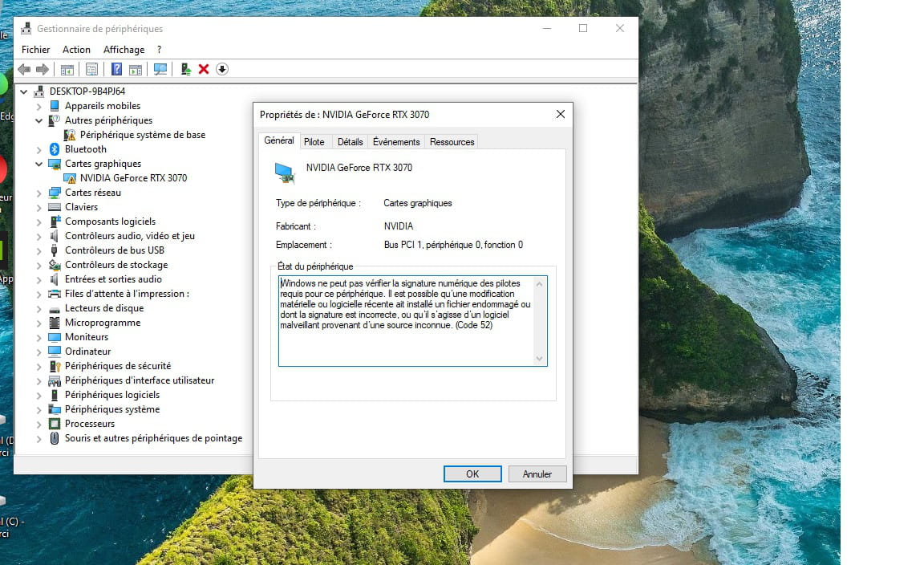This screenshot has width=924, height=565.
Task: Click the show/hide console tree icon
Action: [67, 70]
